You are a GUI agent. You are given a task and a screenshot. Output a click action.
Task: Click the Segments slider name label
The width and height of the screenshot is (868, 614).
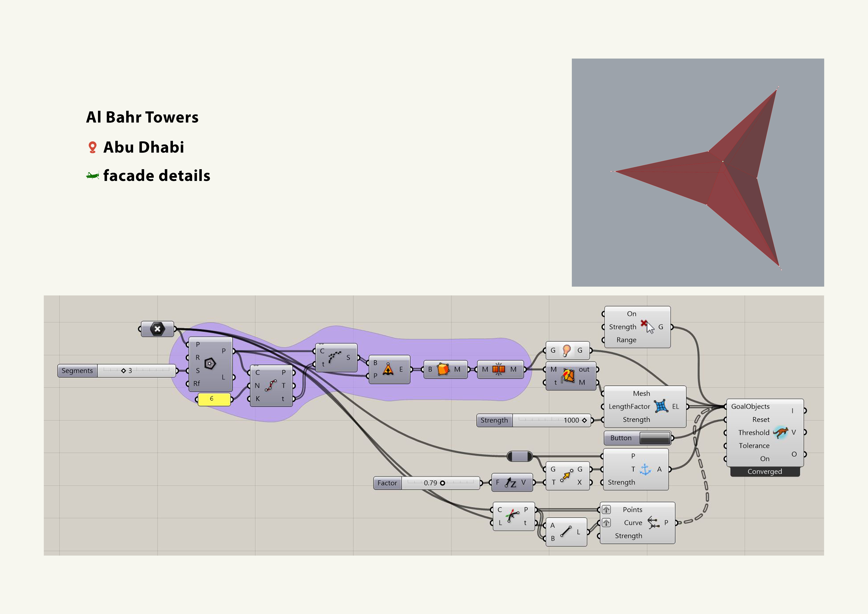(x=77, y=371)
